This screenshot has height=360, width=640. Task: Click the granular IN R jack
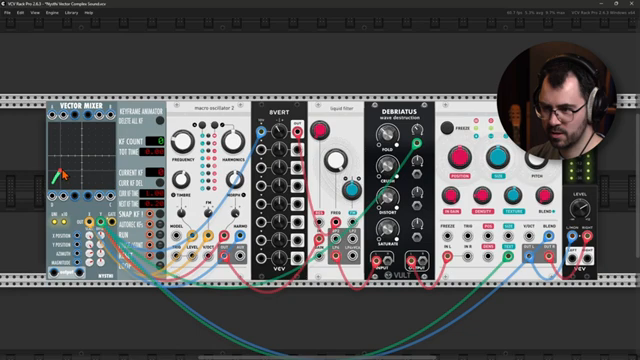[467, 256]
